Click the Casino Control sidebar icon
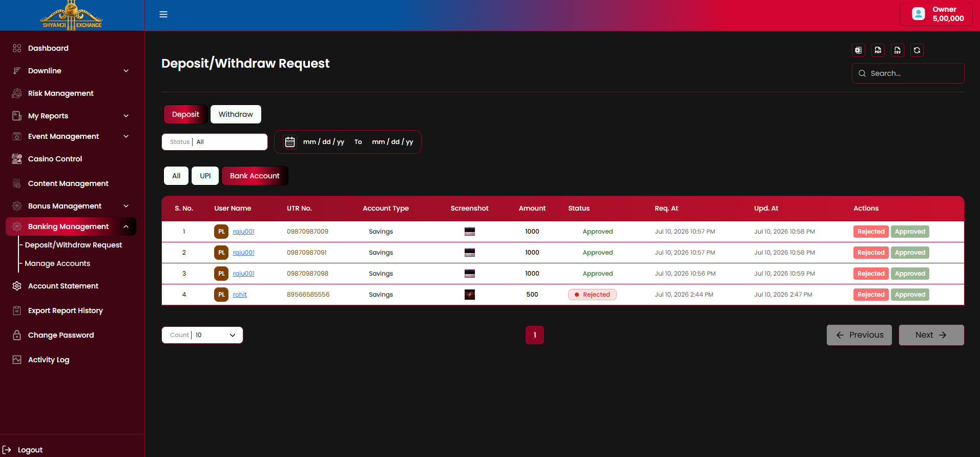The image size is (980, 457). 17,159
